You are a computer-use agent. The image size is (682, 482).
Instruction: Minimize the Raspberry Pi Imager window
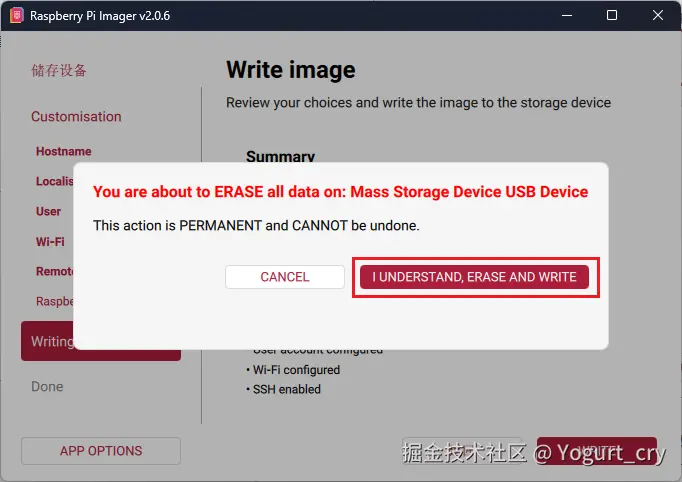click(x=568, y=15)
